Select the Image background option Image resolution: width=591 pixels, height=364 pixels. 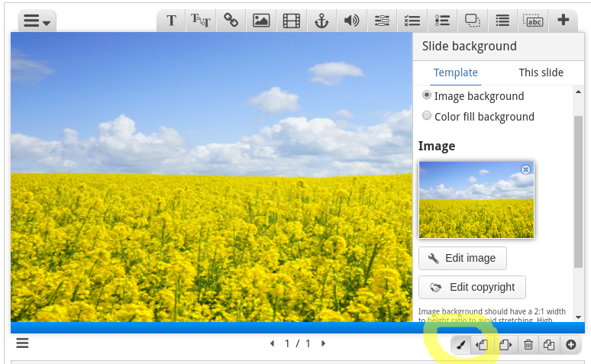426,95
